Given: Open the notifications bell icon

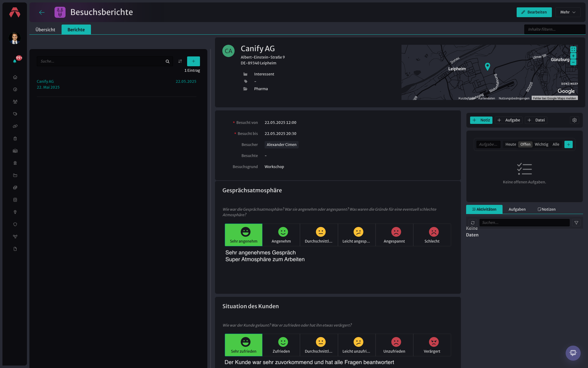Looking at the screenshot, I should [15, 61].
